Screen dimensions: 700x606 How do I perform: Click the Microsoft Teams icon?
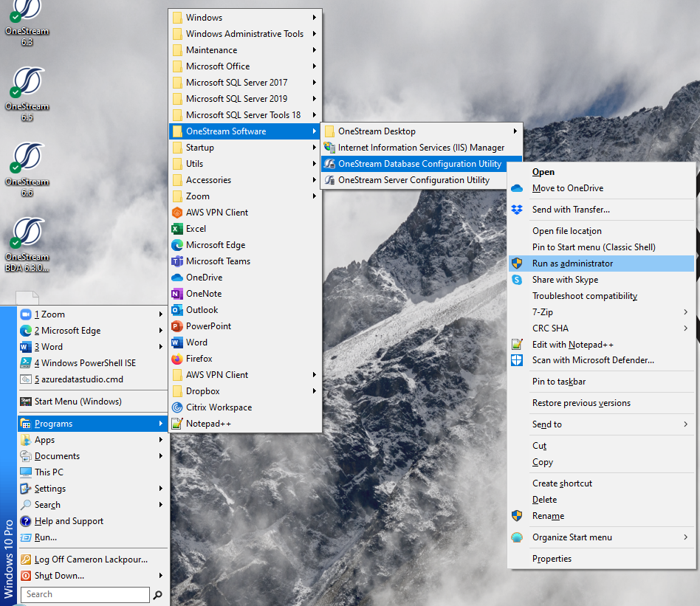[177, 261]
